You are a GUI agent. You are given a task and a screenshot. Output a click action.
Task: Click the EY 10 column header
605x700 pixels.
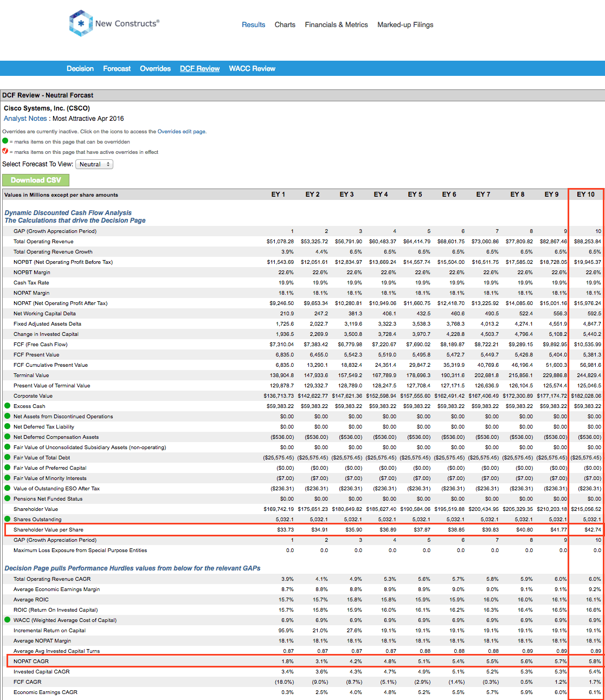[585, 195]
